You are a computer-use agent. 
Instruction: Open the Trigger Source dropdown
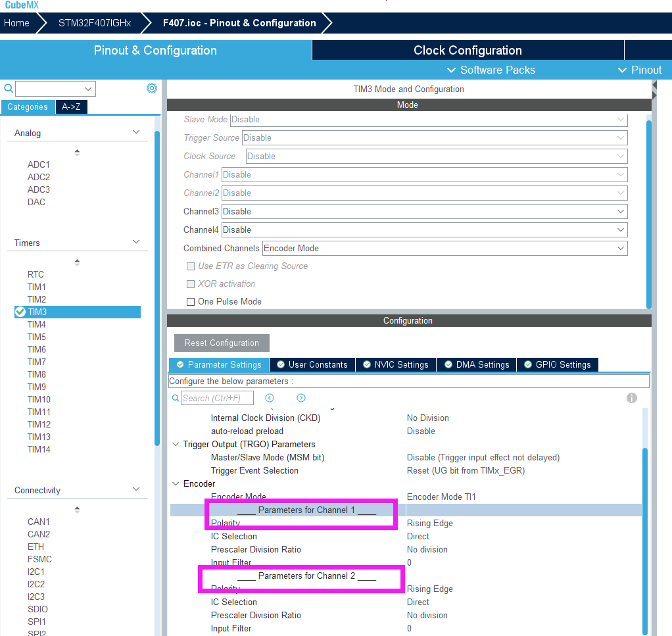click(435, 138)
